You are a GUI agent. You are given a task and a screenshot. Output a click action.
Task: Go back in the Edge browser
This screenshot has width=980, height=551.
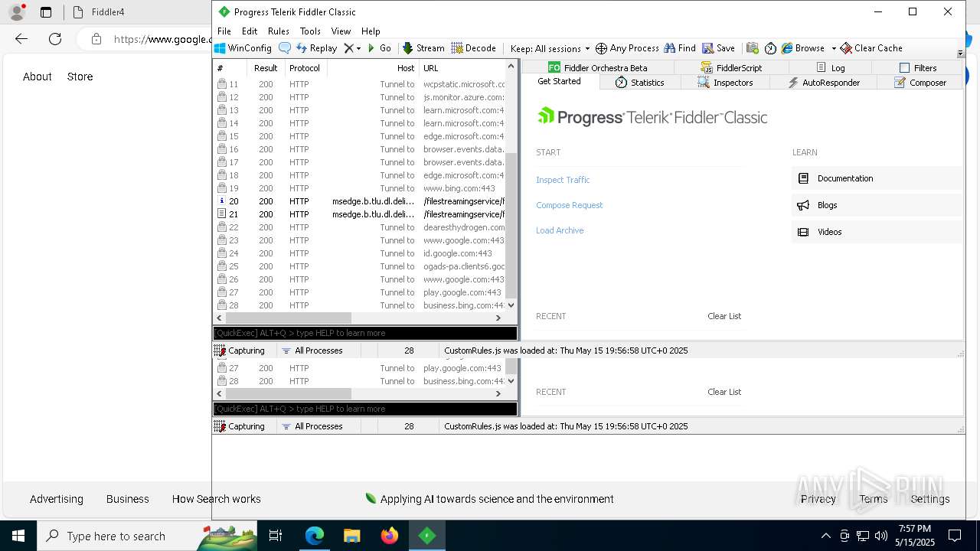pos(21,39)
